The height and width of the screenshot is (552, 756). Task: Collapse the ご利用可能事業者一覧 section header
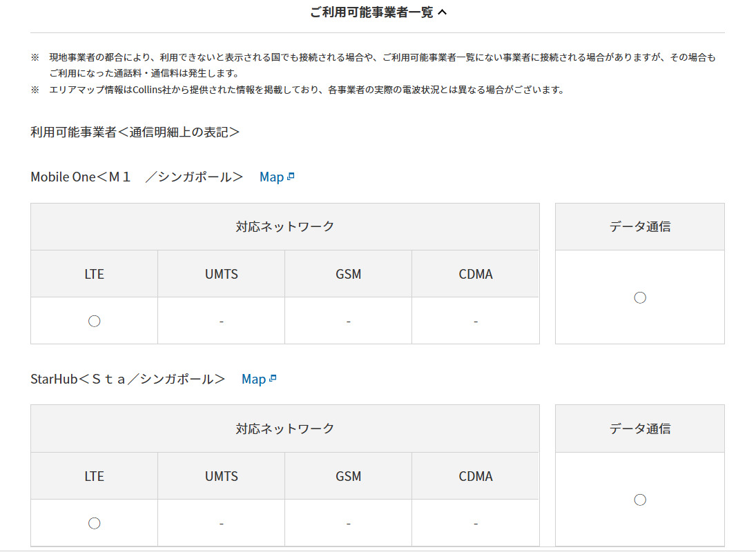[x=378, y=12]
